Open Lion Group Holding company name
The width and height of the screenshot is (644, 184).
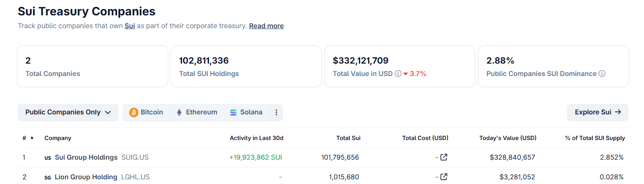[86, 177]
